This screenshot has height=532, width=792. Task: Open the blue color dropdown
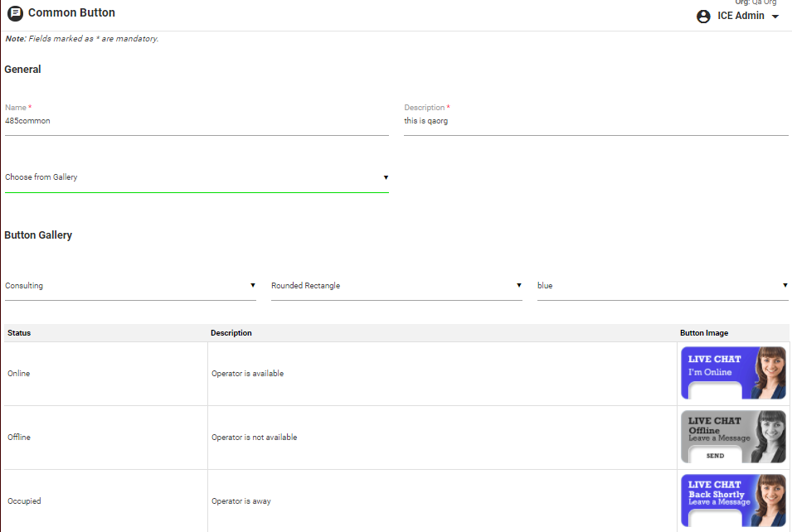tap(662, 286)
